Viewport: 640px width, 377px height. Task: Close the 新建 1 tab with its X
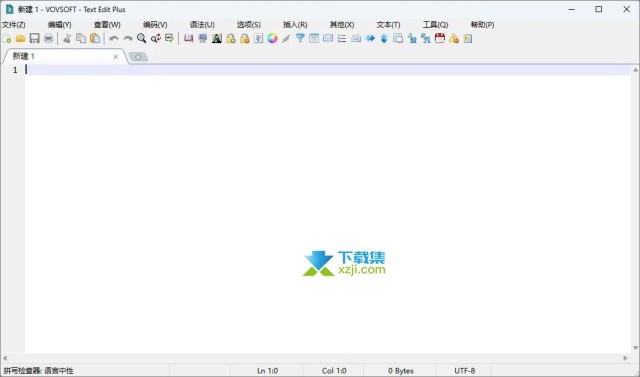(x=116, y=57)
